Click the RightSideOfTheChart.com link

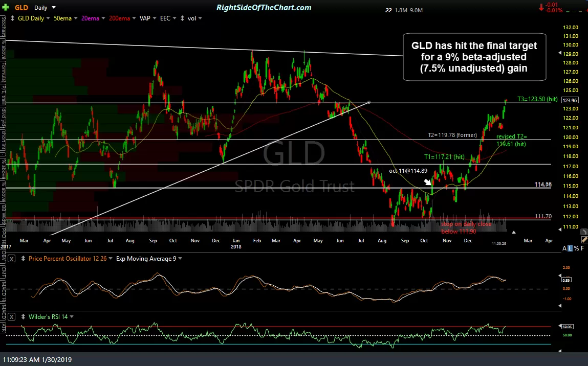click(x=264, y=8)
